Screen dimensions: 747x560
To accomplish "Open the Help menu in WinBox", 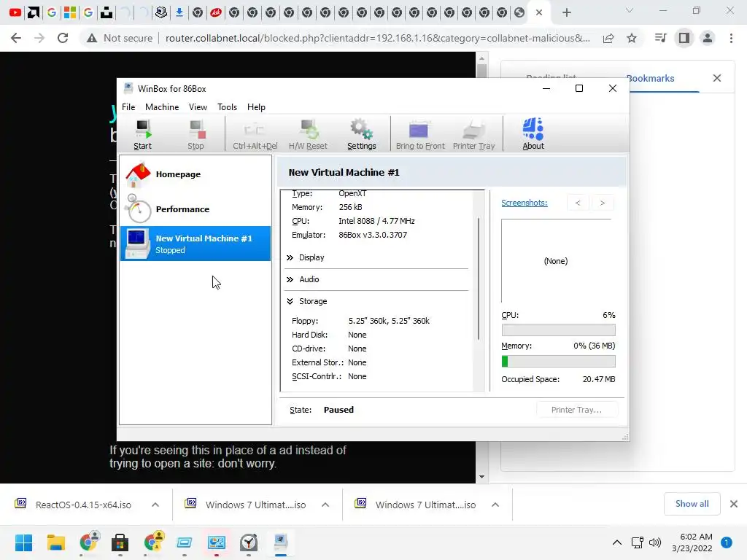I will point(256,107).
